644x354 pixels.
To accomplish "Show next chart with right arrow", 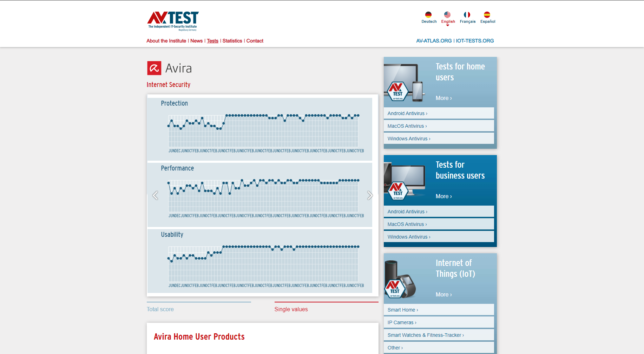I will (370, 195).
